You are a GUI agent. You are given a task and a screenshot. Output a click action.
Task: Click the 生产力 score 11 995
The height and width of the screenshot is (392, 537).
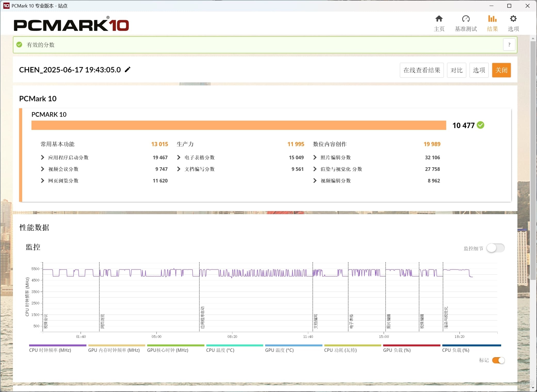pos(296,144)
